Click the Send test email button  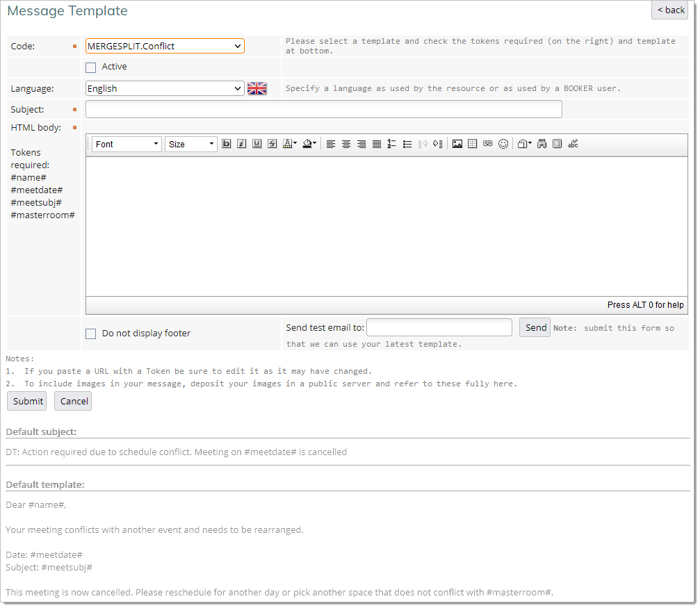[535, 327]
